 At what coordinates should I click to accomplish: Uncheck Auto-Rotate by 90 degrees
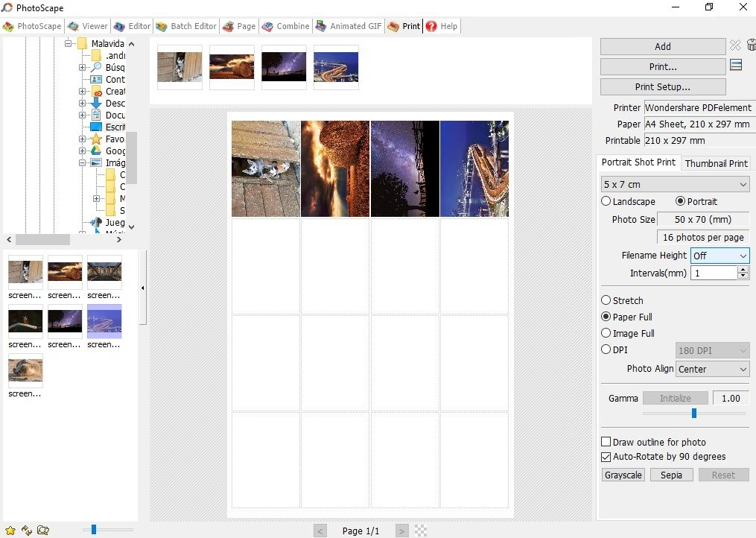(x=606, y=457)
